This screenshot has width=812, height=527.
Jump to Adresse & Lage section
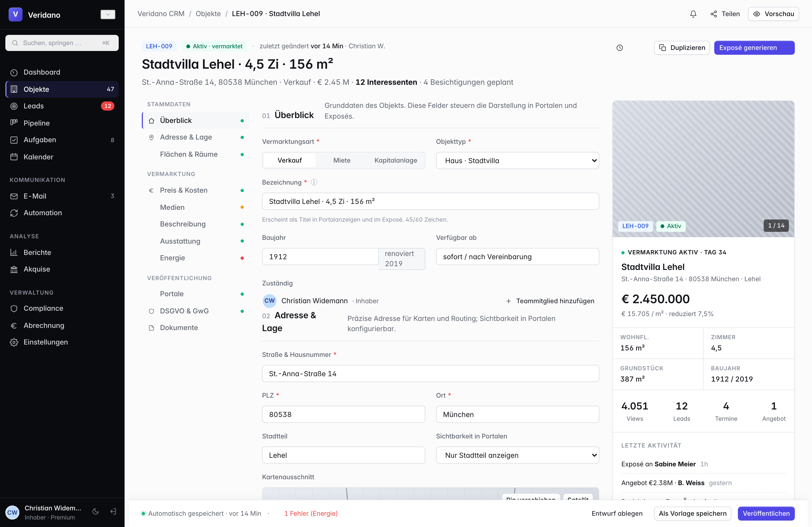(x=195, y=137)
